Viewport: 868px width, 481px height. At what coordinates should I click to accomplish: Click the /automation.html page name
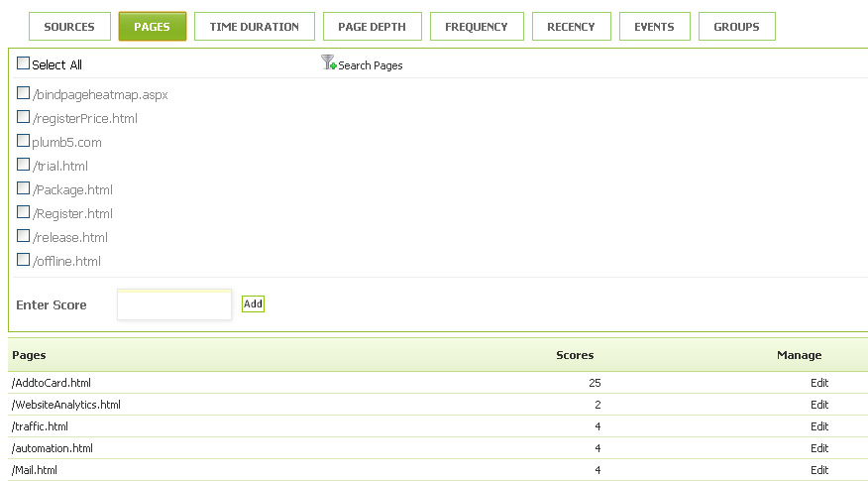click(x=53, y=448)
